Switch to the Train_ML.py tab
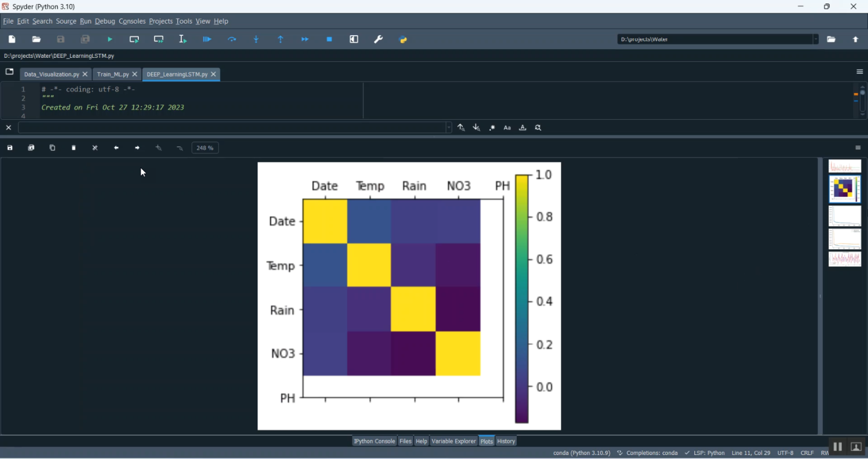This screenshot has height=459, width=868. pyautogui.click(x=113, y=75)
